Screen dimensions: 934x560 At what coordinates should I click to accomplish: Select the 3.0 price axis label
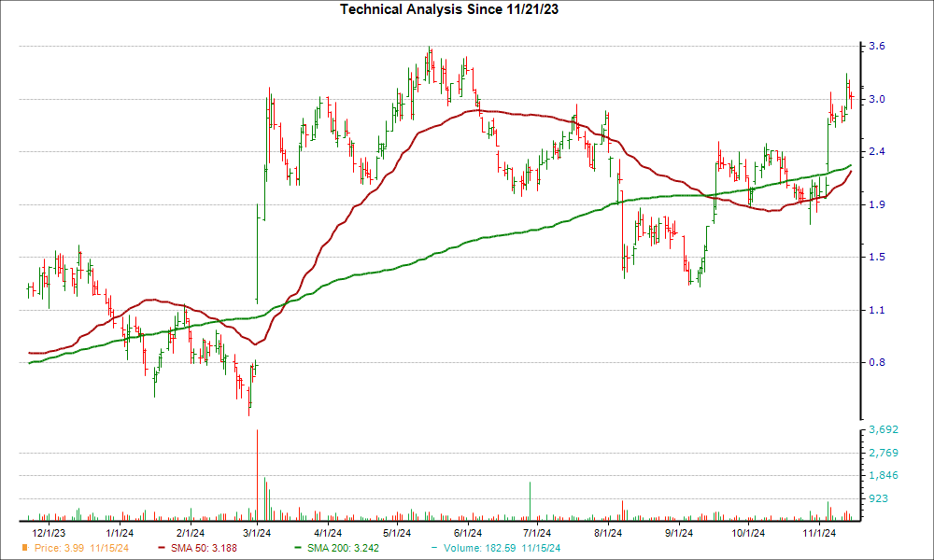(x=877, y=99)
